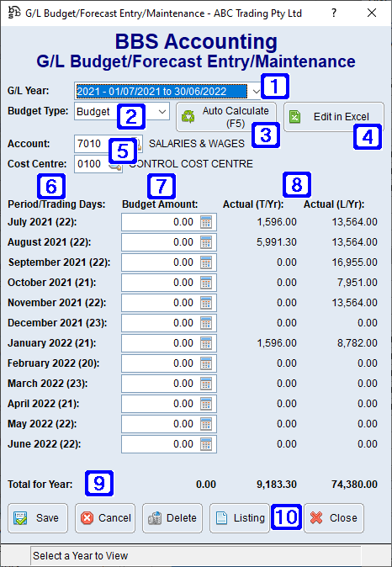
Task: Click the Cancel button
Action: [x=105, y=518]
